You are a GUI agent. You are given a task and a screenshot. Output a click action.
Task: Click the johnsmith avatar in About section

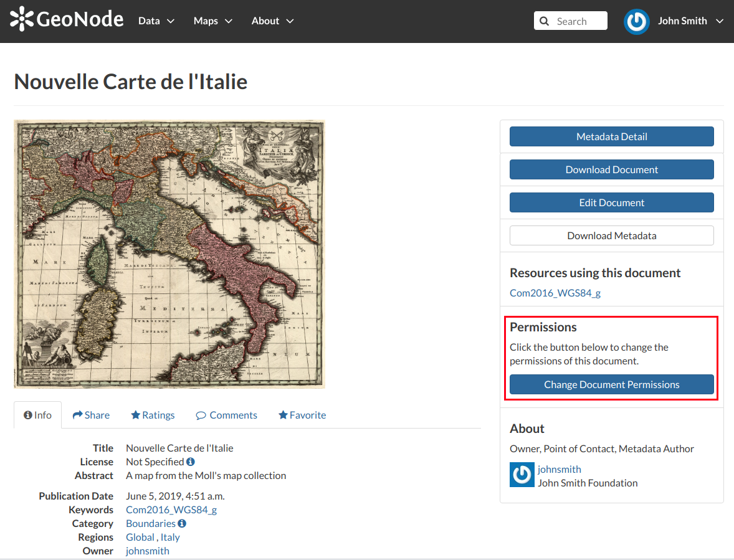[x=522, y=475]
